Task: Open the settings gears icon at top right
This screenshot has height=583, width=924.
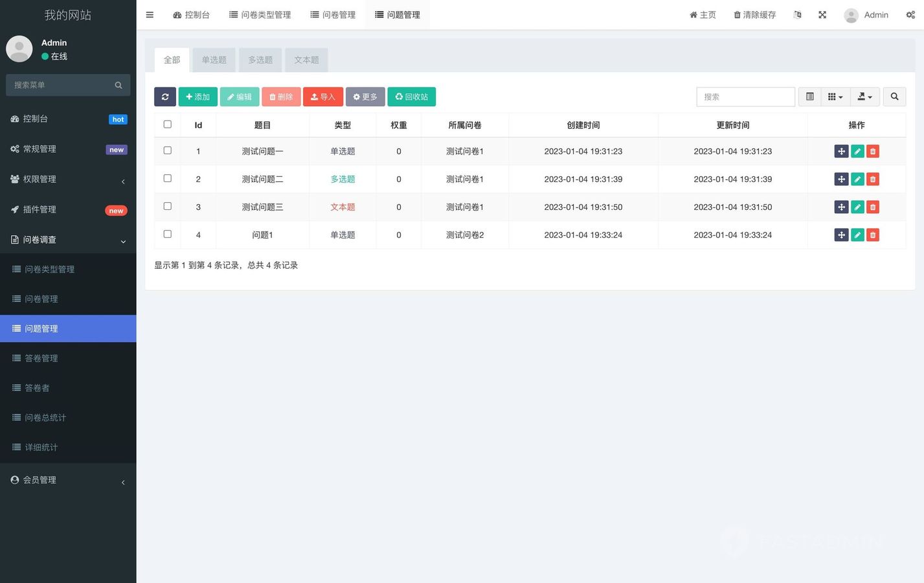Action: coord(910,15)
